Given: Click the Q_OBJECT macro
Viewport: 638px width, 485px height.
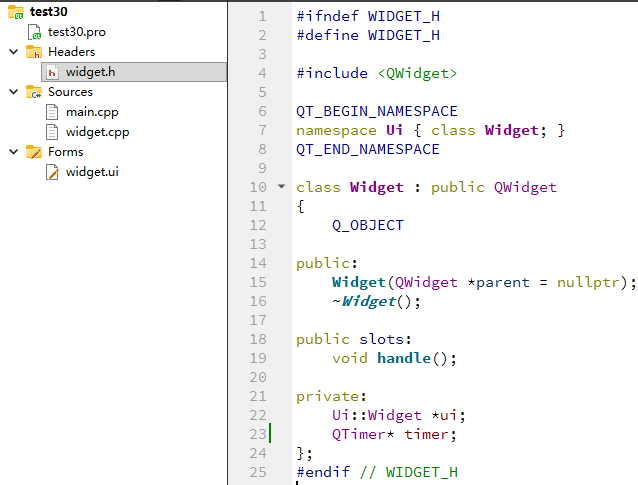Looking at the screenshot, I should tap(368, 225).
